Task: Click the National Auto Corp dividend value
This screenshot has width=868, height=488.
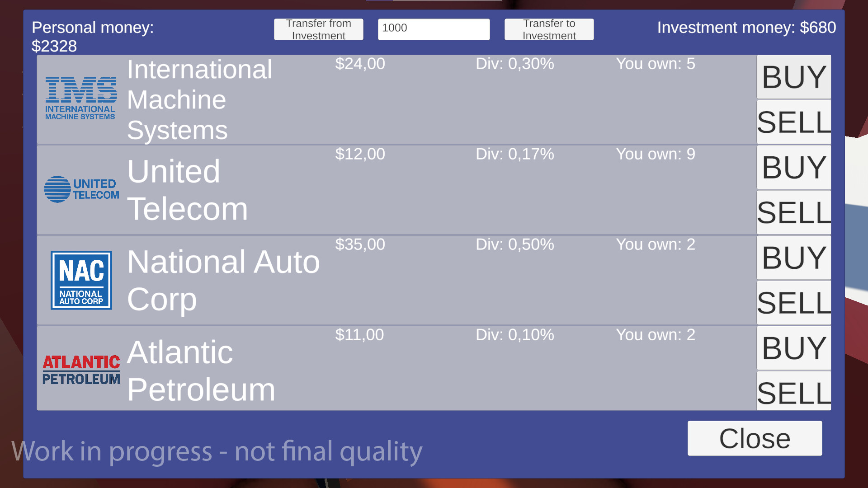Action: (x=515, y=244)
